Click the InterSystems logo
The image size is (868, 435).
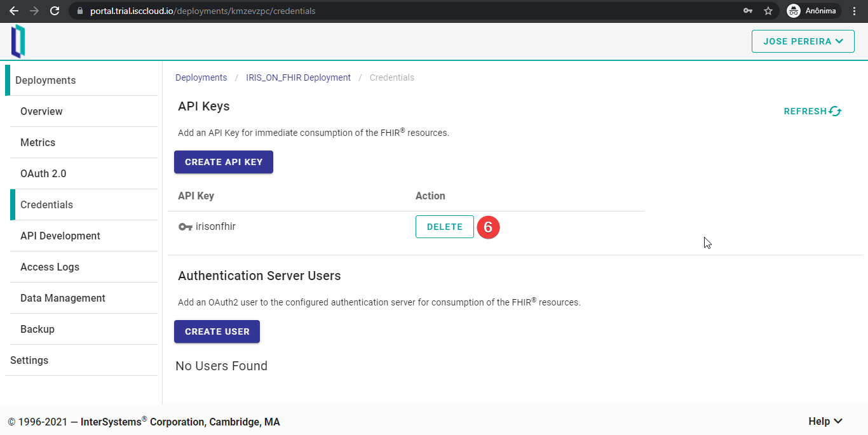[18, 41]
